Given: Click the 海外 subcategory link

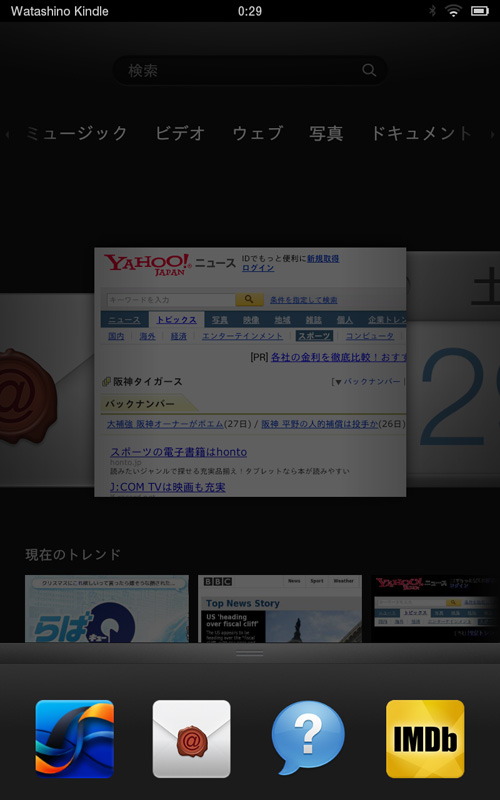Looking at the screenshot, I should point(147,336).
